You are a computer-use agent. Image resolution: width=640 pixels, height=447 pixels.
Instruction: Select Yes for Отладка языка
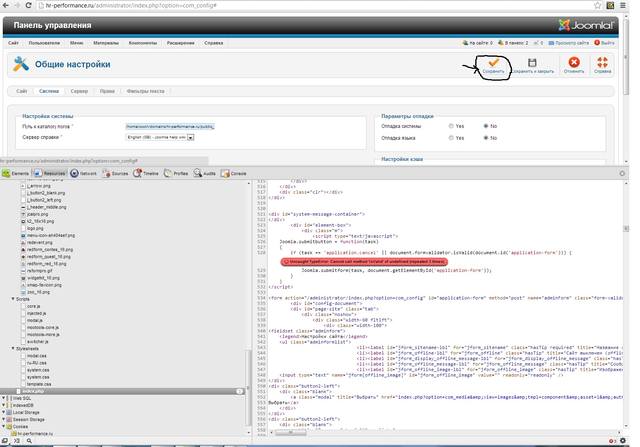451,138
